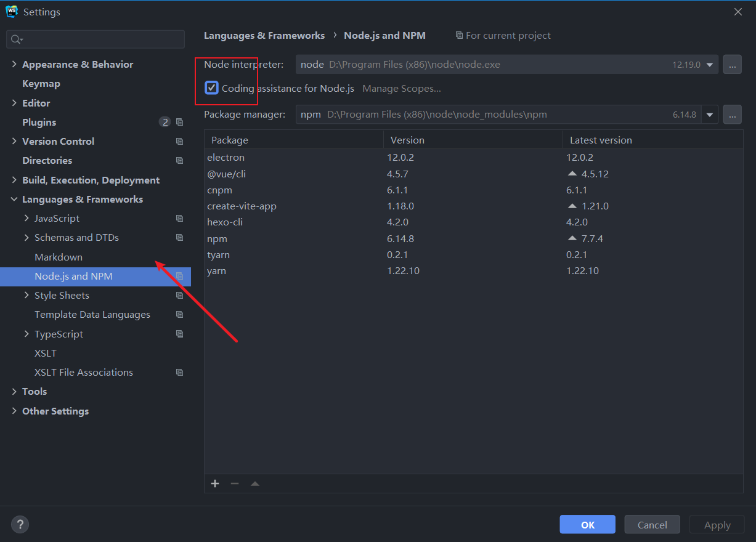The height and width of the screenshot is (542, 756).
Task: Click the Plugins update count badge
Action: pos(165,122)
